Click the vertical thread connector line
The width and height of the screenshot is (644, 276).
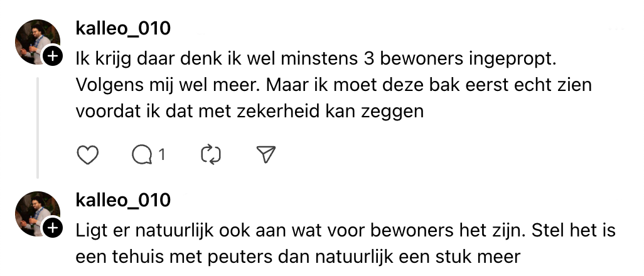38,125
